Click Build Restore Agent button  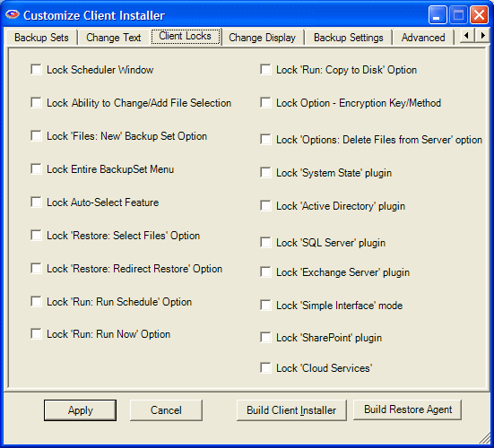[x=408, y=409]
